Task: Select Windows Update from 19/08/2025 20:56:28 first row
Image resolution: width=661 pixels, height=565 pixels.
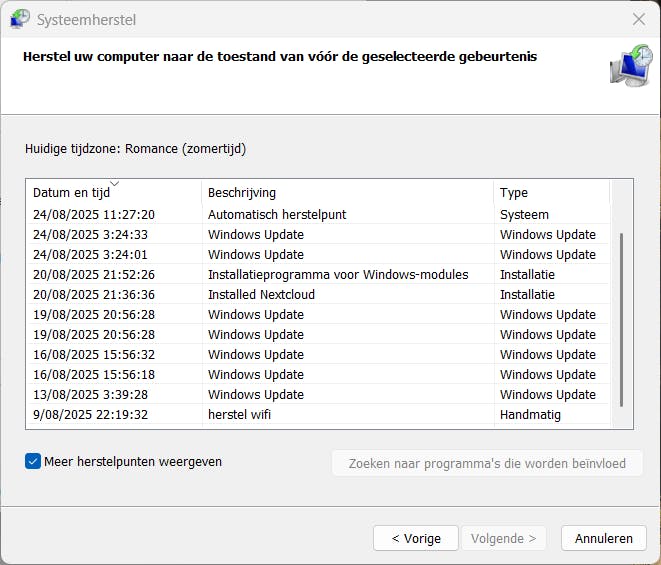Action: 255,314
